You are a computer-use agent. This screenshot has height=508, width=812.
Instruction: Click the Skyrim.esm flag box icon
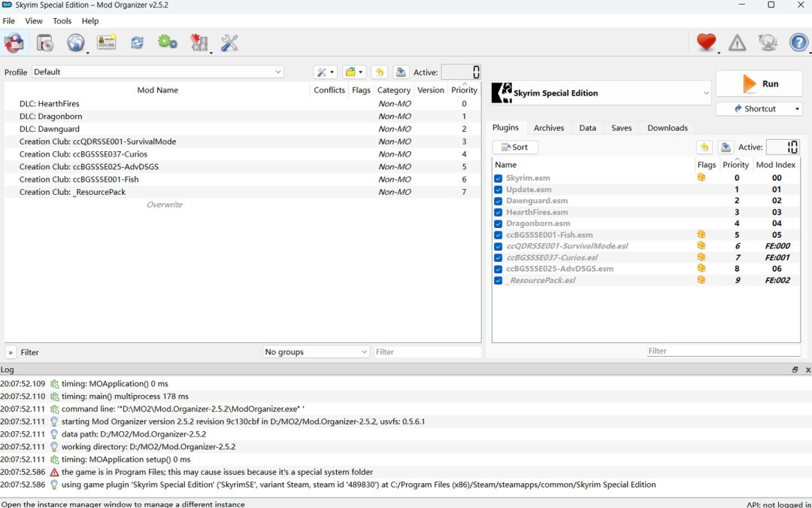(x=701, y=178)
